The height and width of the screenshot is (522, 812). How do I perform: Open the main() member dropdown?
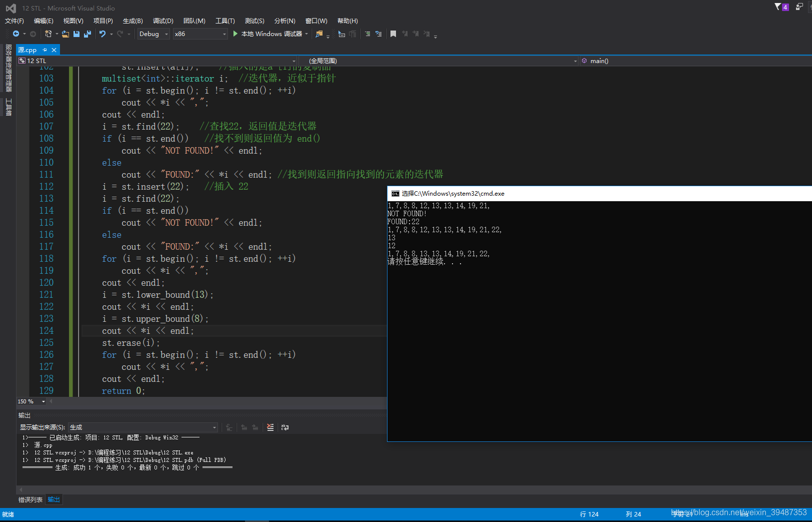(695, 61)
